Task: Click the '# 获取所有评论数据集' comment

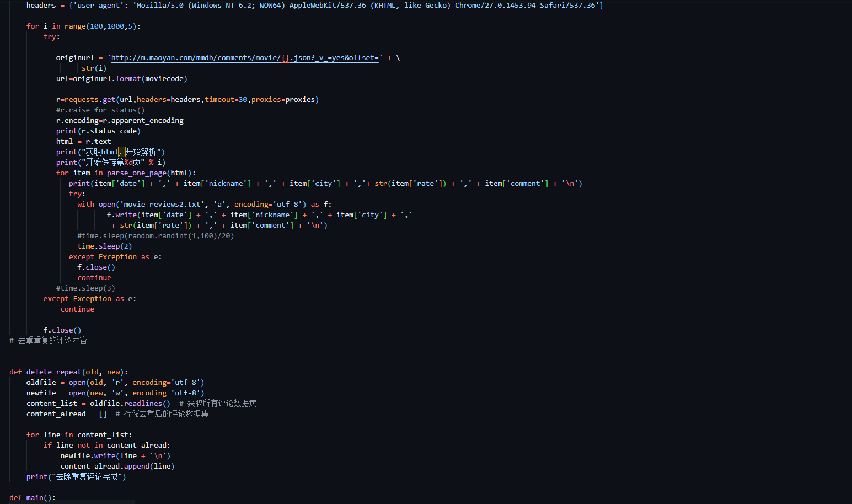Action: [x=218, y=404]
